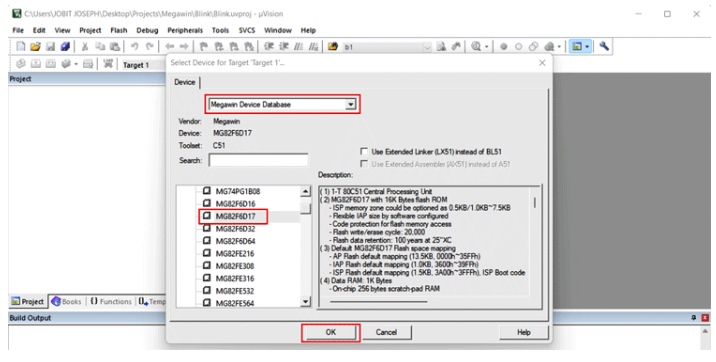Click the Cancel button
Screen dimensions: 716x362
point(386,332)
